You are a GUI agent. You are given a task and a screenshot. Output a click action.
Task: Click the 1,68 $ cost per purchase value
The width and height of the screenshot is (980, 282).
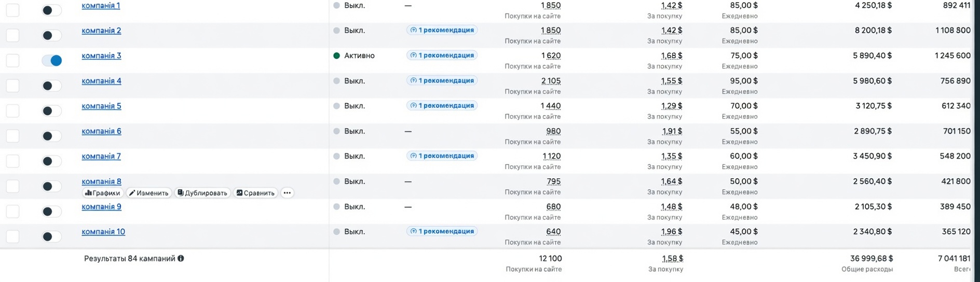[x=672, y=55]
